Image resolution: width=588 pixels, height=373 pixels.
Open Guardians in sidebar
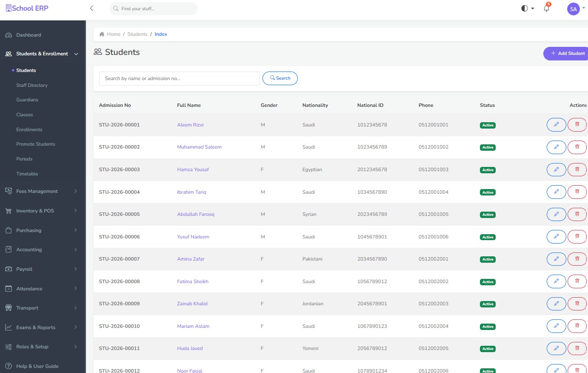27,100
